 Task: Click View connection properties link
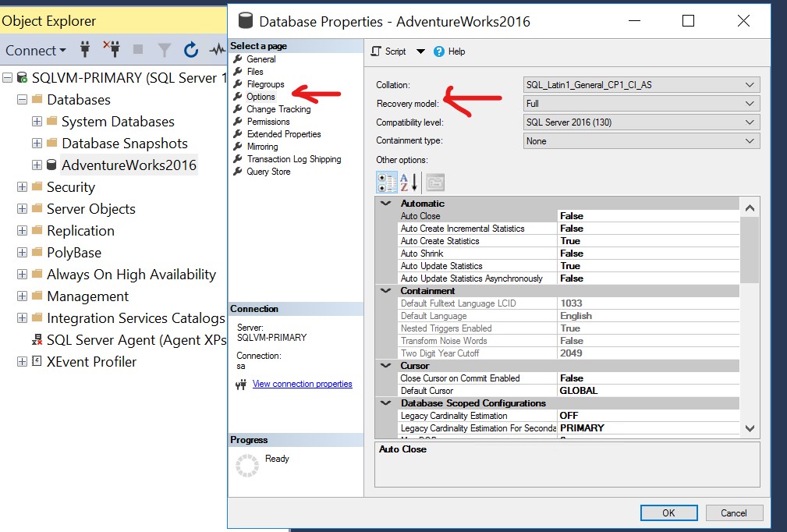click(302, 384)
